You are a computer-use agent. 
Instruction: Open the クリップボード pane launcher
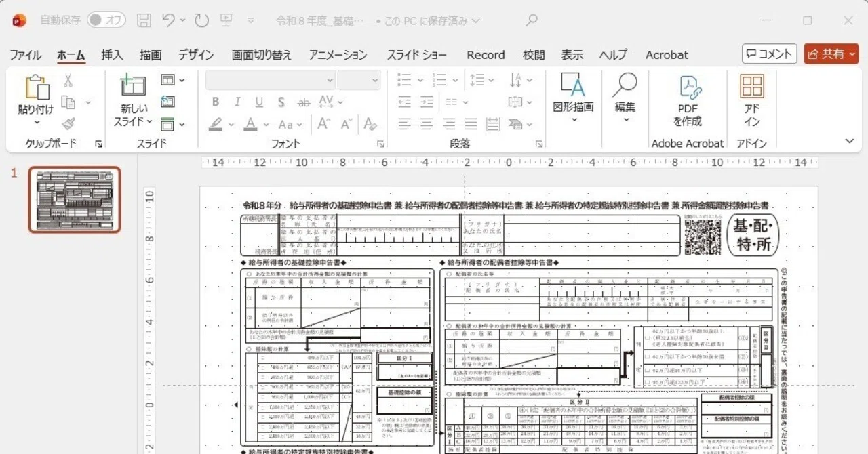click(99, 144)
